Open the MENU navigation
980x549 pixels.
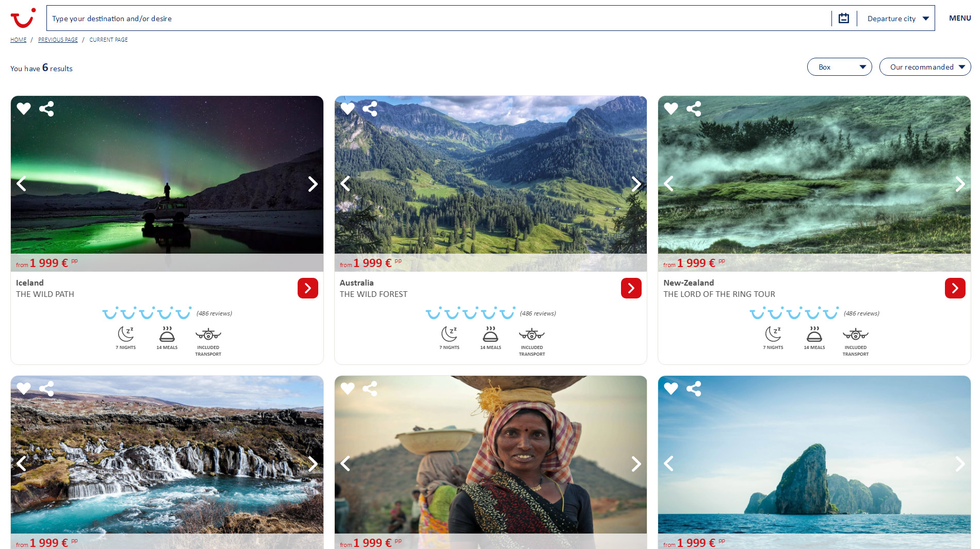[960, 18]
